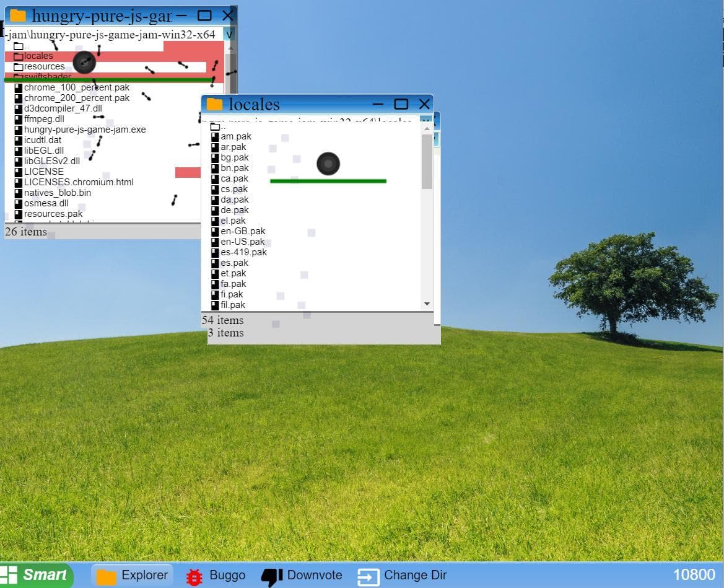Select el.pak file
This screenshot has height=588, width=724.
(229, 221)
